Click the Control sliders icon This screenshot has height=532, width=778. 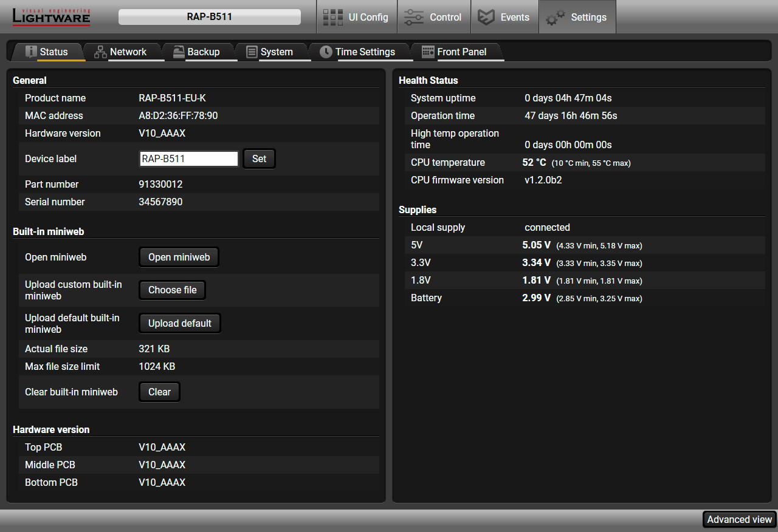coord(414,17)
